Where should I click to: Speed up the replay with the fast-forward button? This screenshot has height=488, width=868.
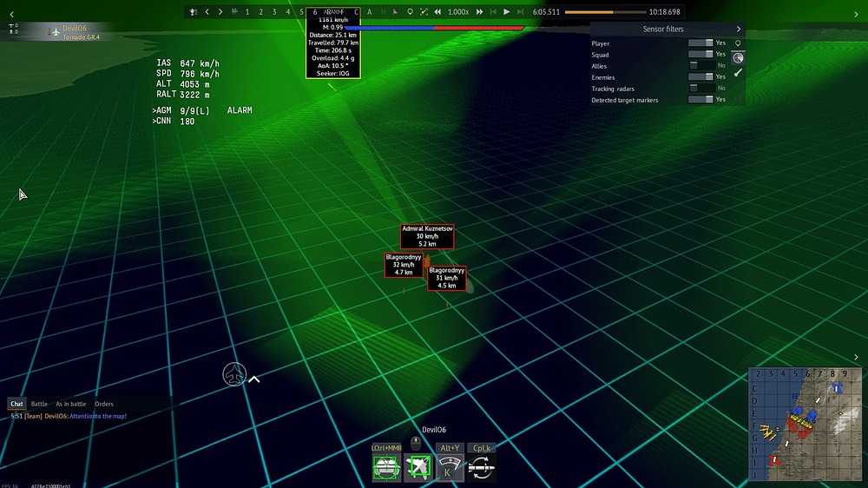(x=479, y=11)
